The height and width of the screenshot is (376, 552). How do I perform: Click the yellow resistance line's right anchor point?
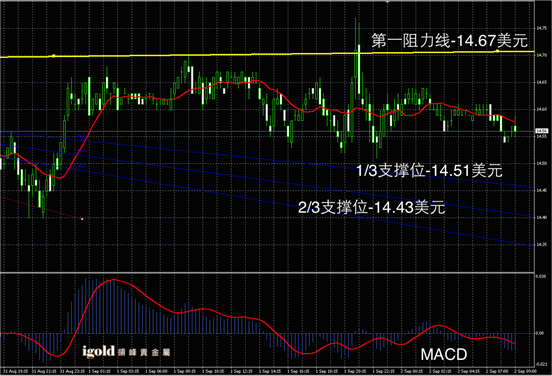497,51
